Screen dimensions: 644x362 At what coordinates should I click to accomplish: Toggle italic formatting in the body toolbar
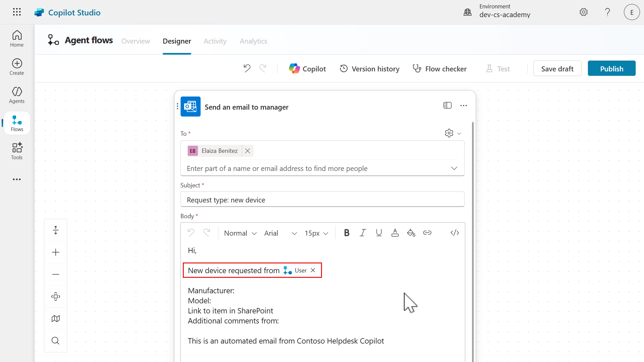coord(363,233)
